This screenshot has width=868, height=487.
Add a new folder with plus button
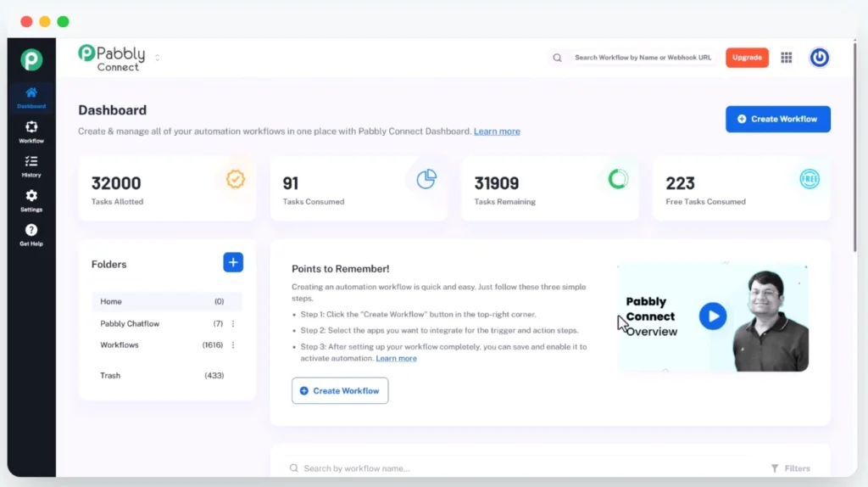point(233,262)
